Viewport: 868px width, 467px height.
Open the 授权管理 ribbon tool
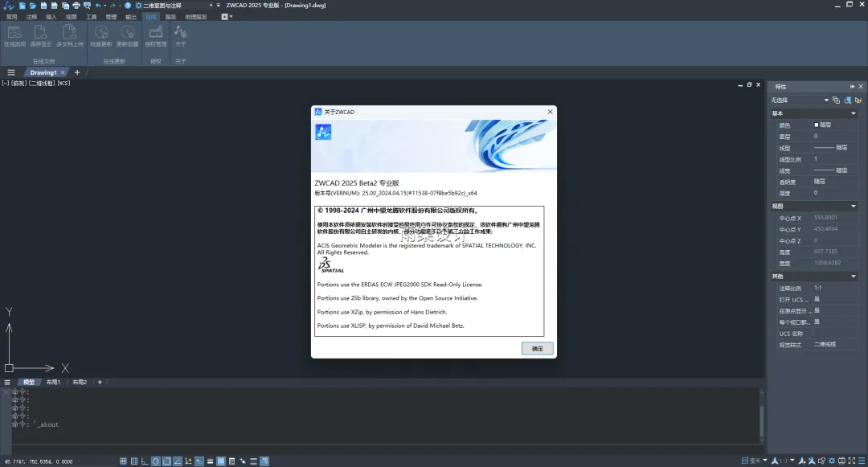tap(156, 36)
